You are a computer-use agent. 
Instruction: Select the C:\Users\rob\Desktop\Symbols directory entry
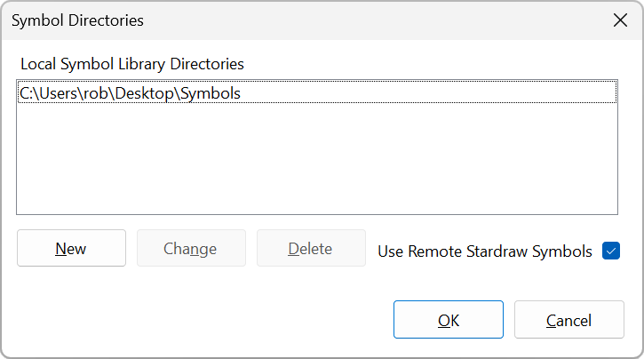pyautogui.click(x=317, y=92)
